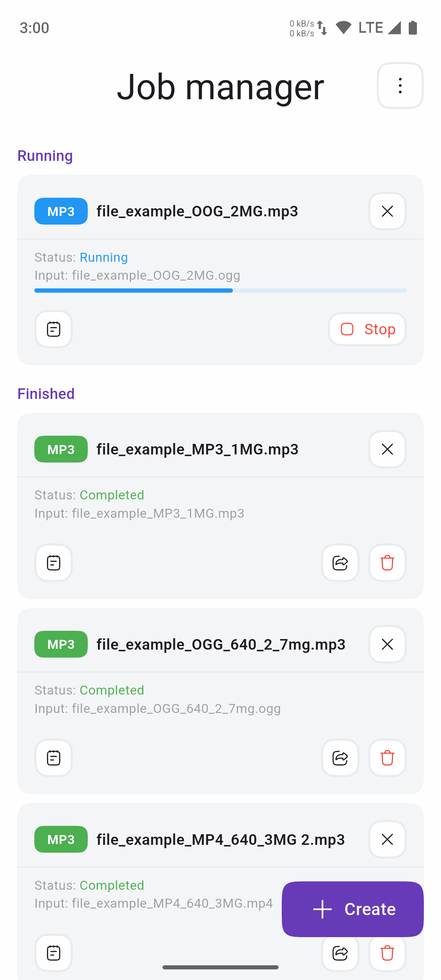Dismiss the running file_example_OOG_2MG.mp3 job
This screenshot has width=441, height=980.
pos(388,211)
